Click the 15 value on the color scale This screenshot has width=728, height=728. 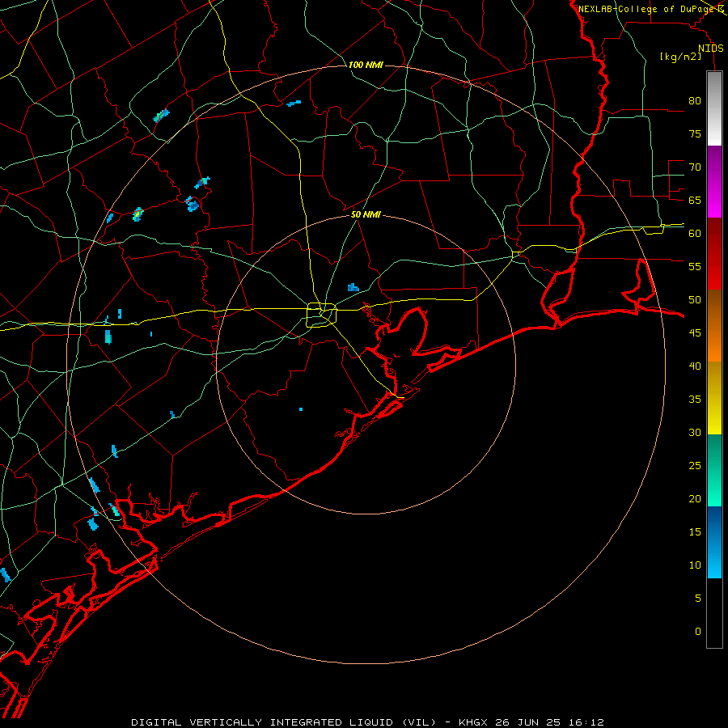coord(695,531)
